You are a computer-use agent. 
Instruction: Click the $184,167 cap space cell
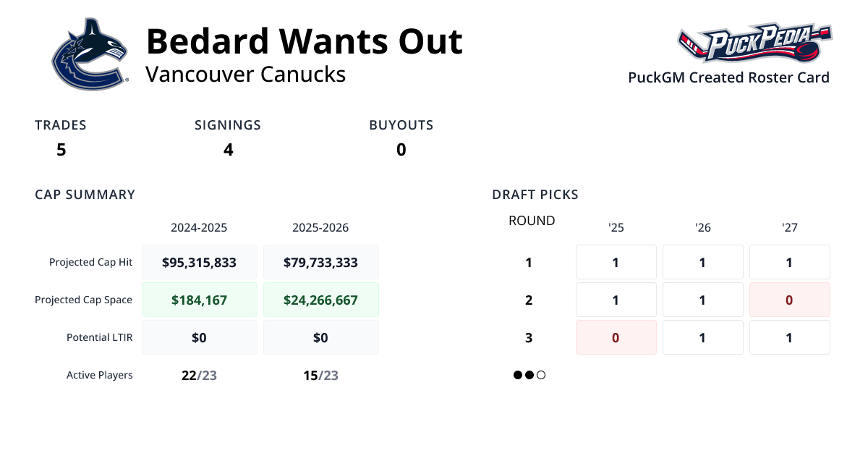199,300
